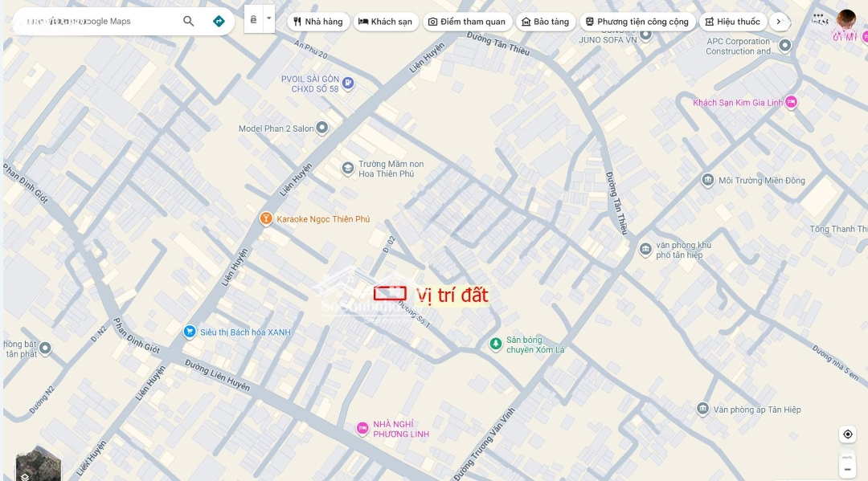Open the Siêu thị Bách hóa XANH marker

coord(190,332)
